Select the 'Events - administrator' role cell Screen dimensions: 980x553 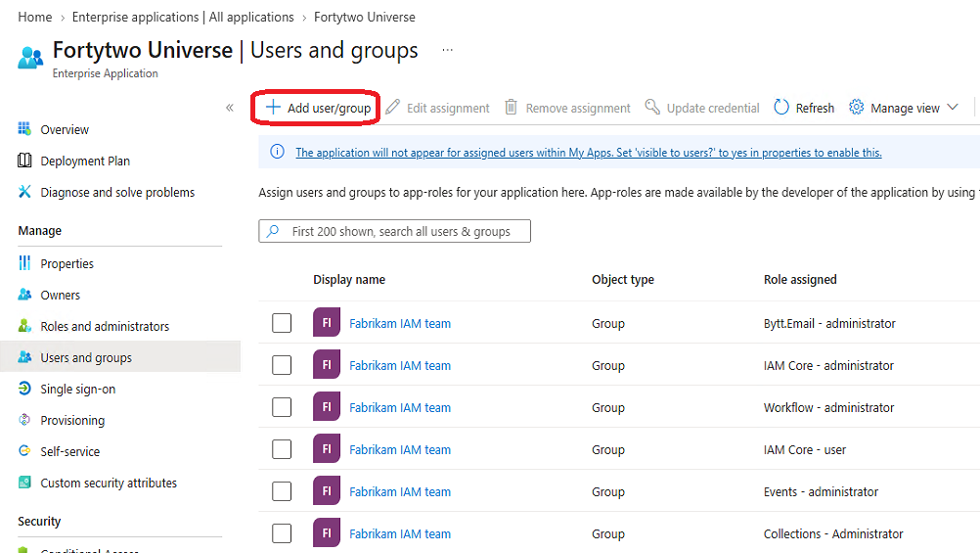(821, 491)
